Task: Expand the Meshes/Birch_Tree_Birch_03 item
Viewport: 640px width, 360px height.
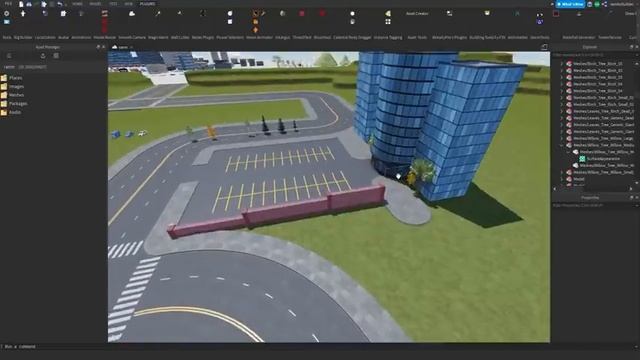Action: (562, 77)
